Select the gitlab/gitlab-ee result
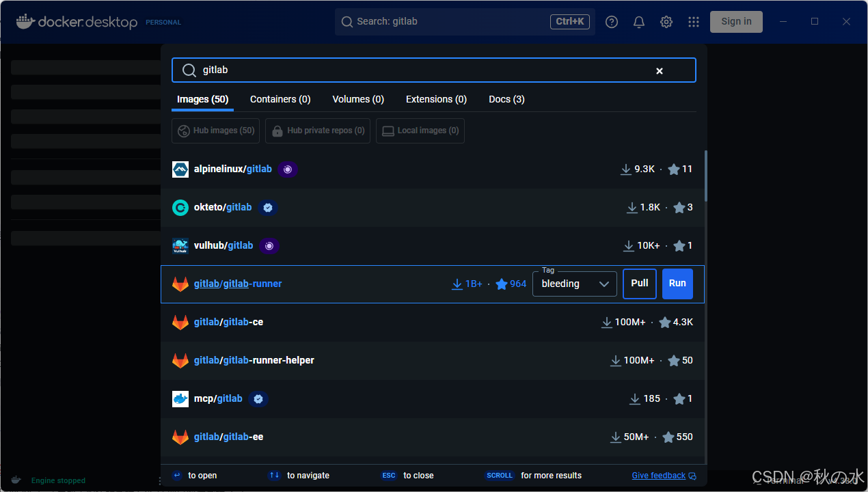The width and height of the screenshot is (868, 492). (x=432, y=437)
